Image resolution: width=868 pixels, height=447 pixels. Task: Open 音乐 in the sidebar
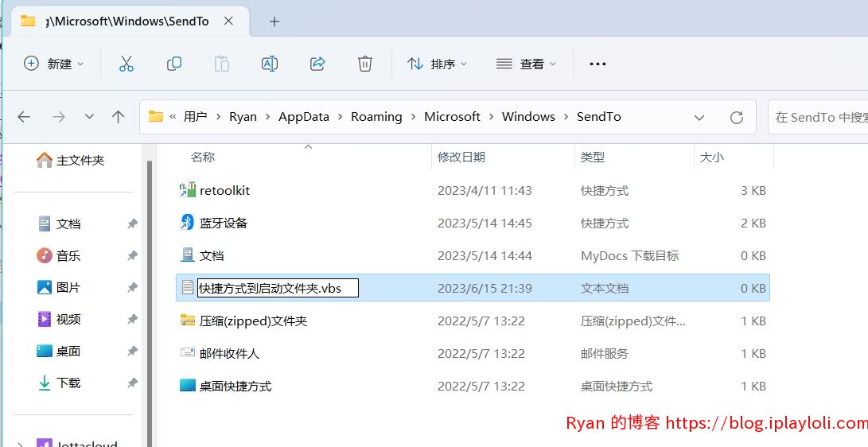59,255
